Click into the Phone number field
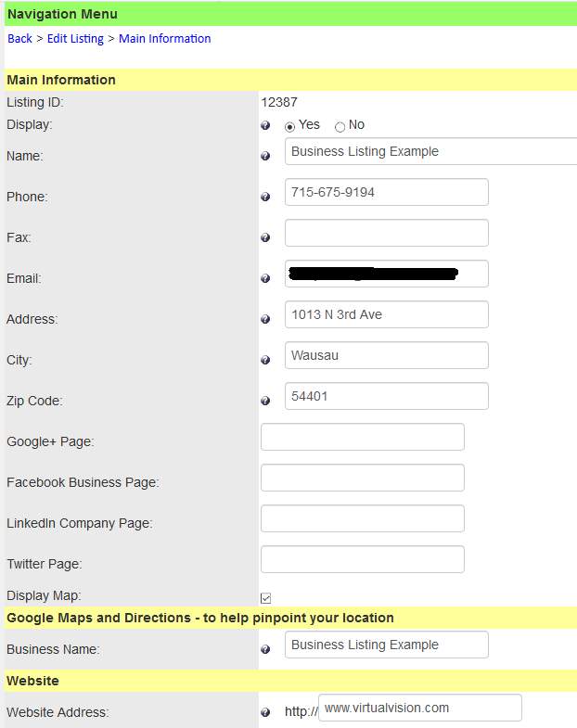 click(x=387, y=192)
